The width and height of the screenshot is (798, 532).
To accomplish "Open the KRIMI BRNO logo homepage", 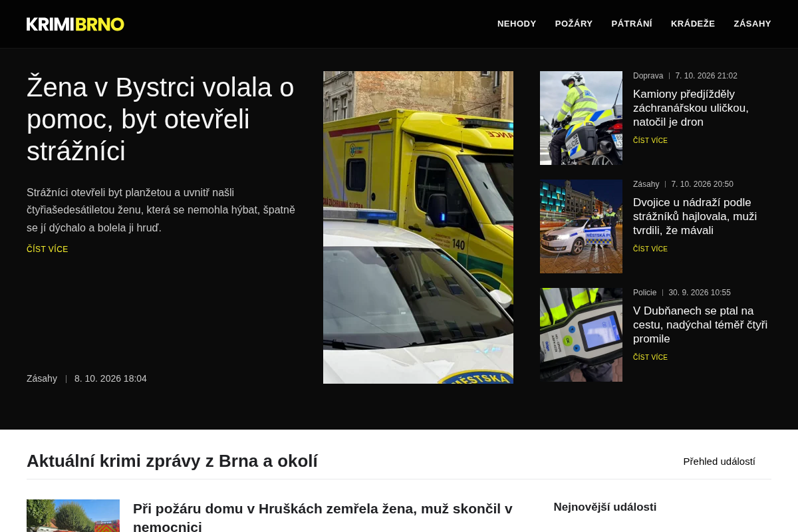I will [x=75, y=24].
